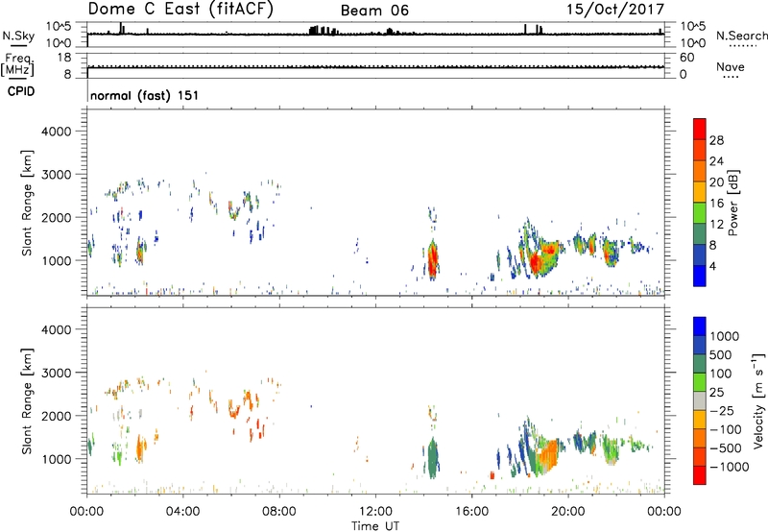Click the 'Time UT' axis title
Screen dimensions: 768x532
click(375, 526)
